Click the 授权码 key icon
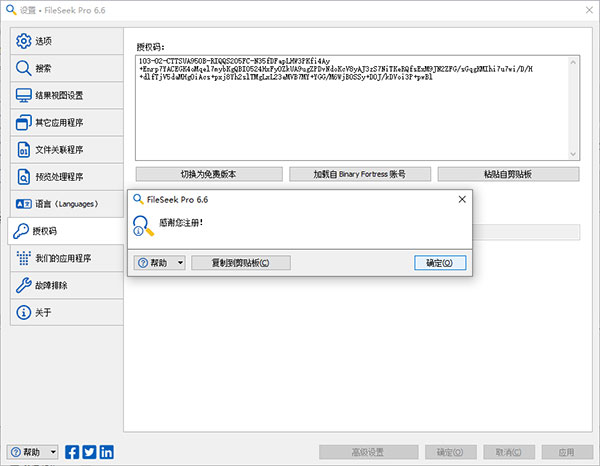The image size is (600, 466). 21,231
